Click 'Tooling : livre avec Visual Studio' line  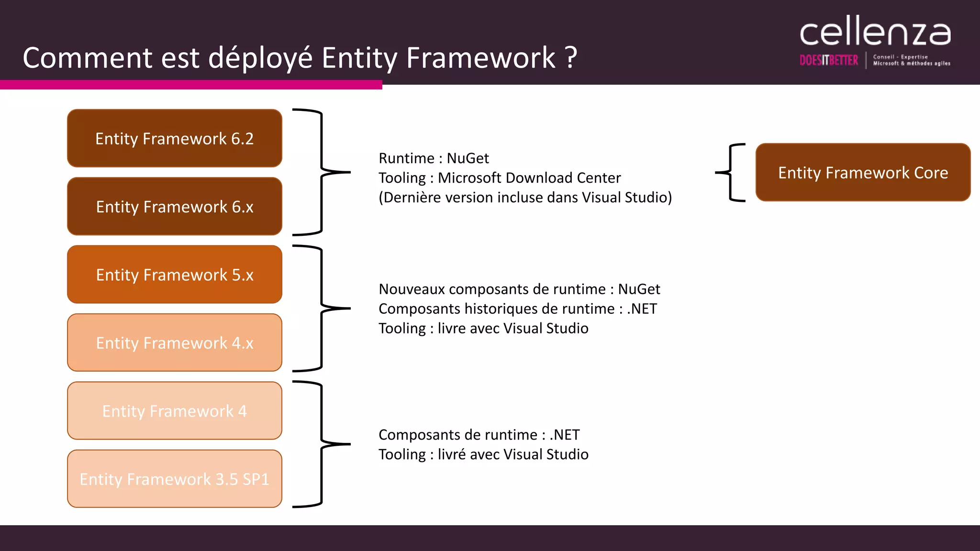pos(483,329)
